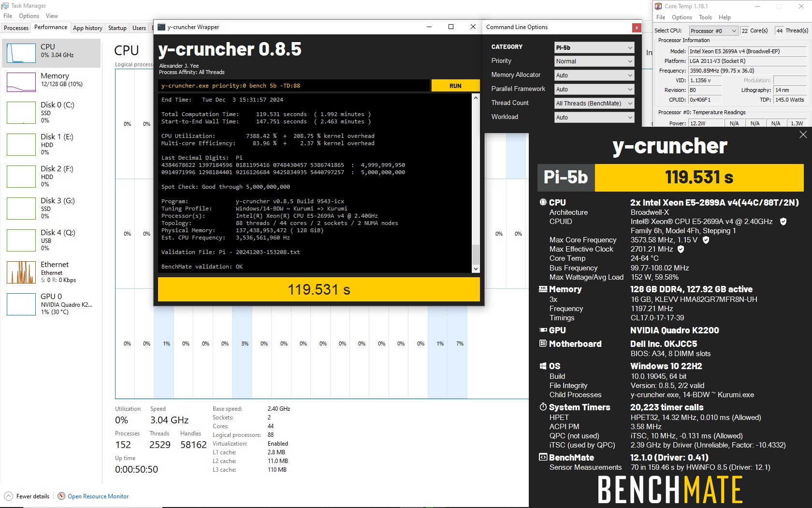This screenshot has width=812, height=508.
Task: Click the System Timers stopwatch icon
Action: pos(543,407)
